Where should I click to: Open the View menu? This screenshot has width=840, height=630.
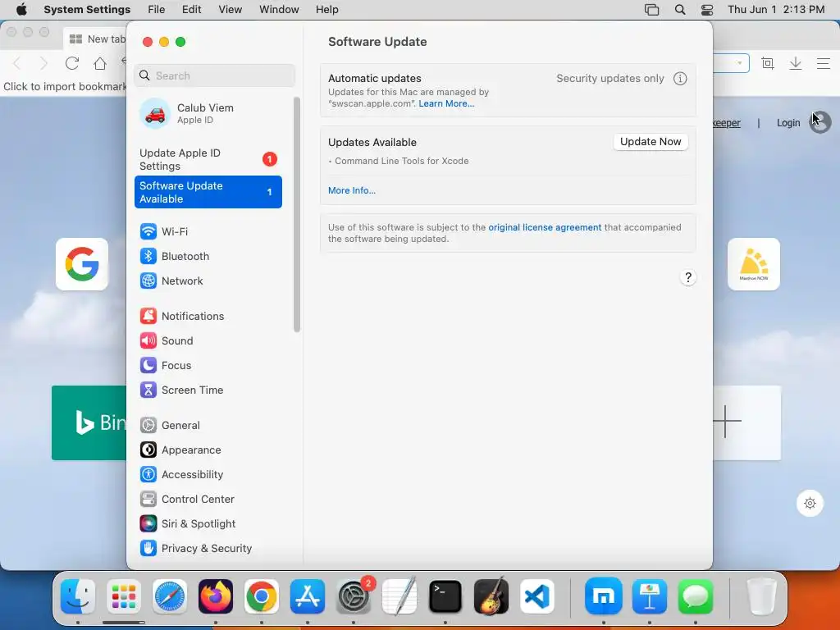(x=231, y=10)
